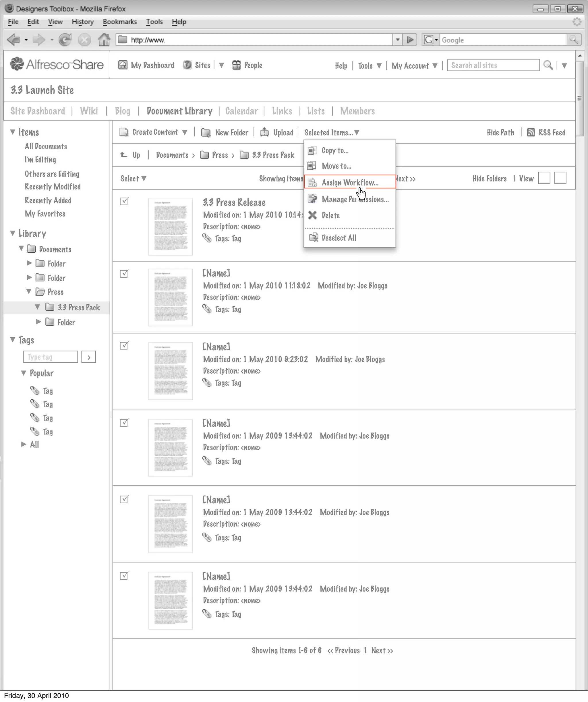Expand the All tags section

click(x=24, y=444)
